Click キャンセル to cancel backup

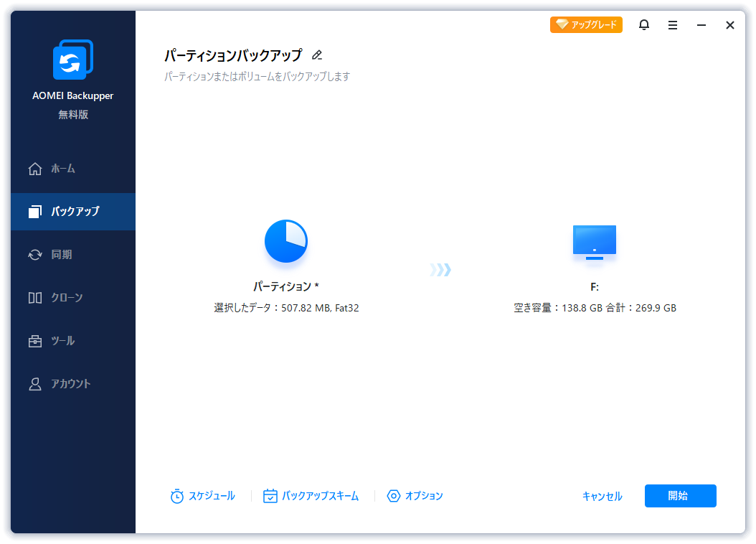603,496
